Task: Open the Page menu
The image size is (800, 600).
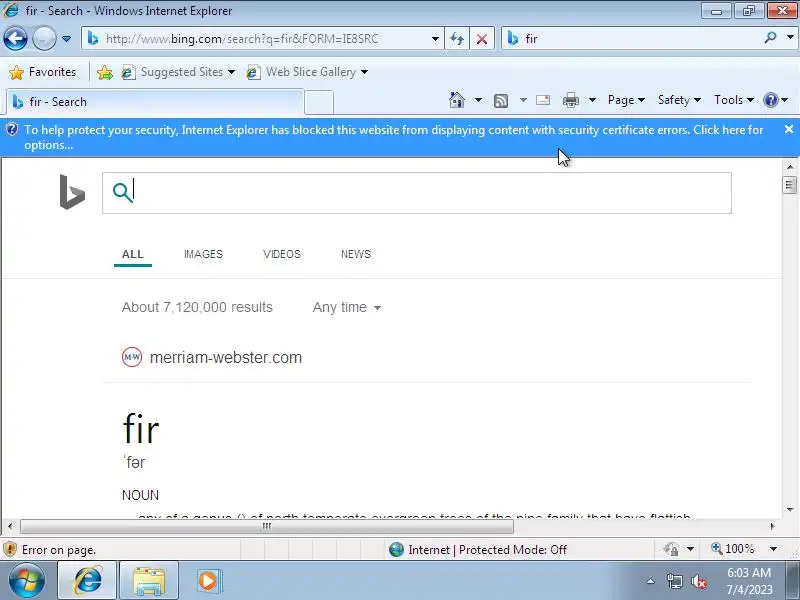Action: (626, 100)
